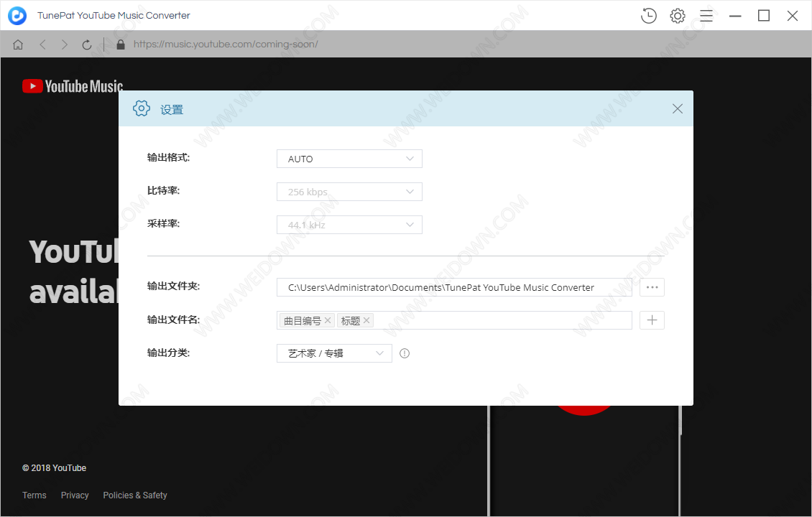Open the 输出分类 艺术家 / 专辑 dropdown
The height and width of the screenshot is (517, 812).
tap(335, 353)
